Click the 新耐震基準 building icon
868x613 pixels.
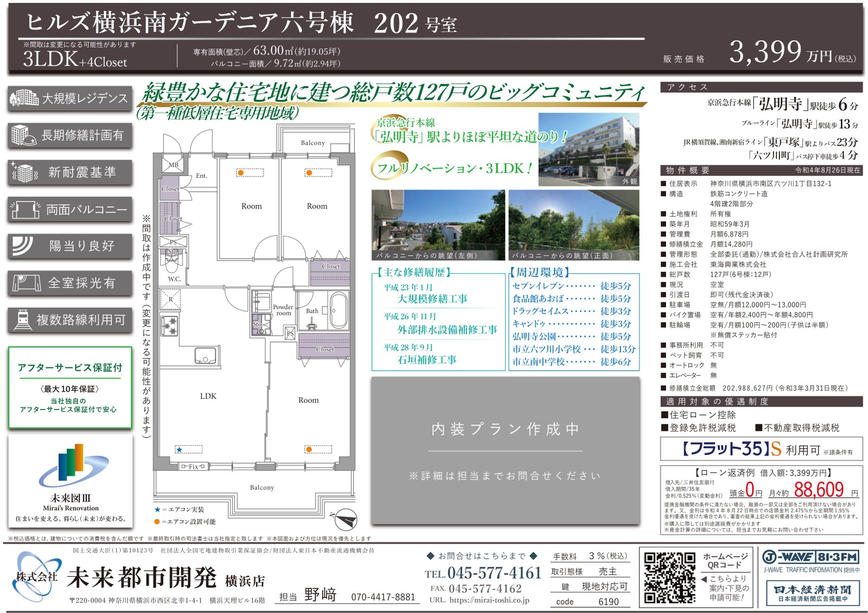(x=25, y=172)
